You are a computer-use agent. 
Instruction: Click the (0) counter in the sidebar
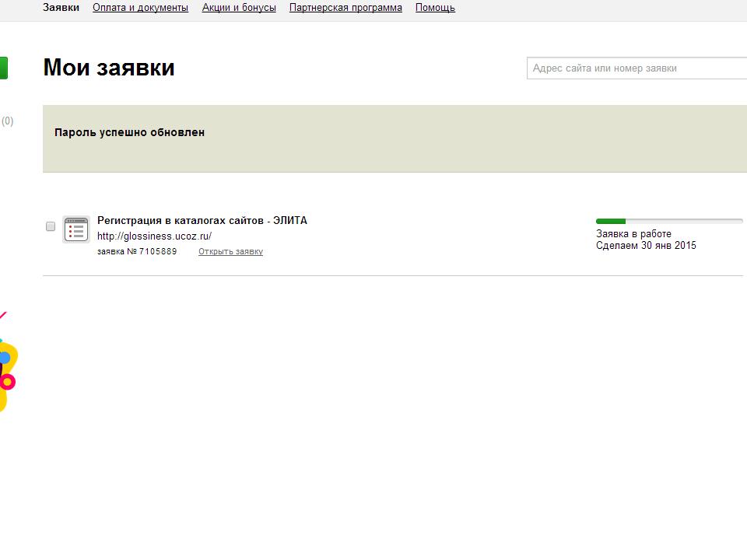[x=7, y=121]
